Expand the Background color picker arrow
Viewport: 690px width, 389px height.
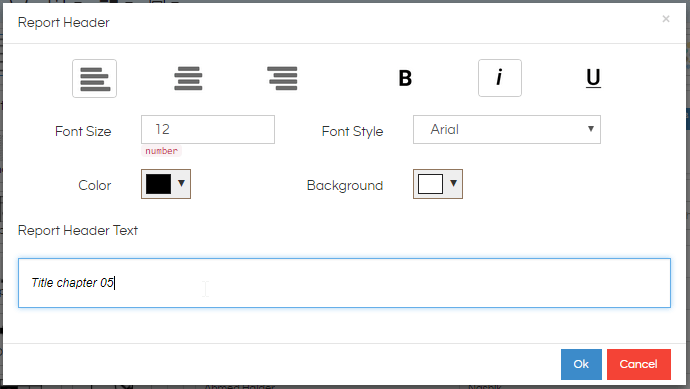tap(453, 183)
